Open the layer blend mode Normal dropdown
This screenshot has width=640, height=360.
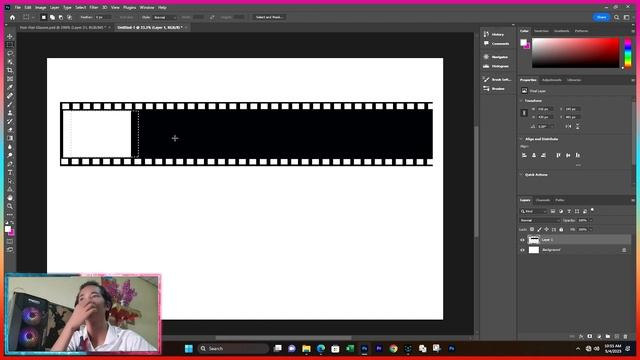click(540, 220)
